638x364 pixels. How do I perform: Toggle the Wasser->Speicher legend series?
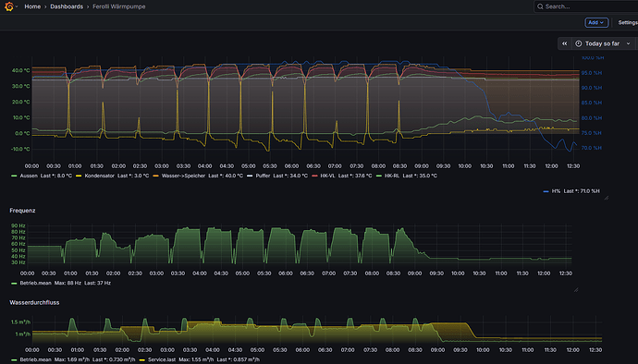(183, 176)
